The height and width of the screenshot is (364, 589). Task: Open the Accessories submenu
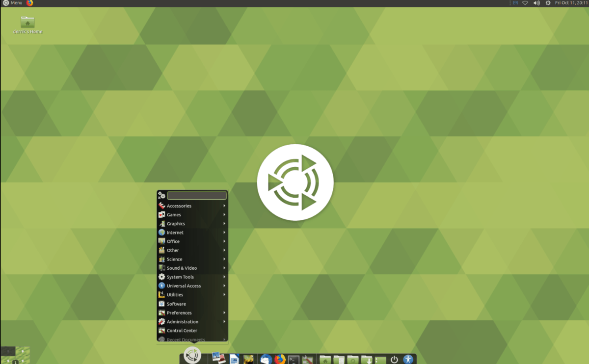pos(192,206)
